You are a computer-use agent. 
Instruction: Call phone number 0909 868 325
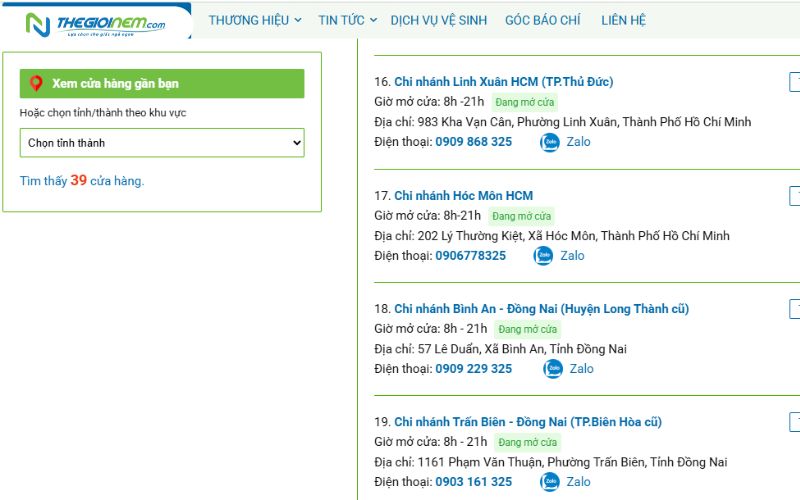pos(473,142)
